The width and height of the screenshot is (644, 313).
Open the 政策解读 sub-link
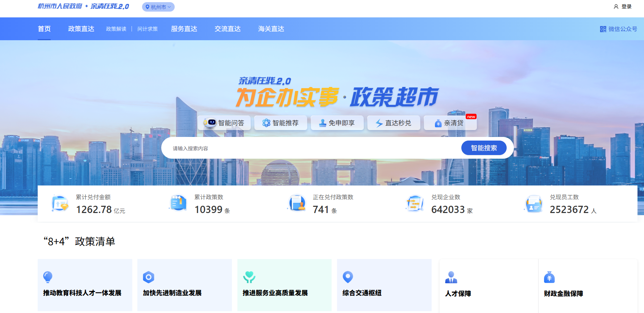pyautogui.click(x=116, y=29)
